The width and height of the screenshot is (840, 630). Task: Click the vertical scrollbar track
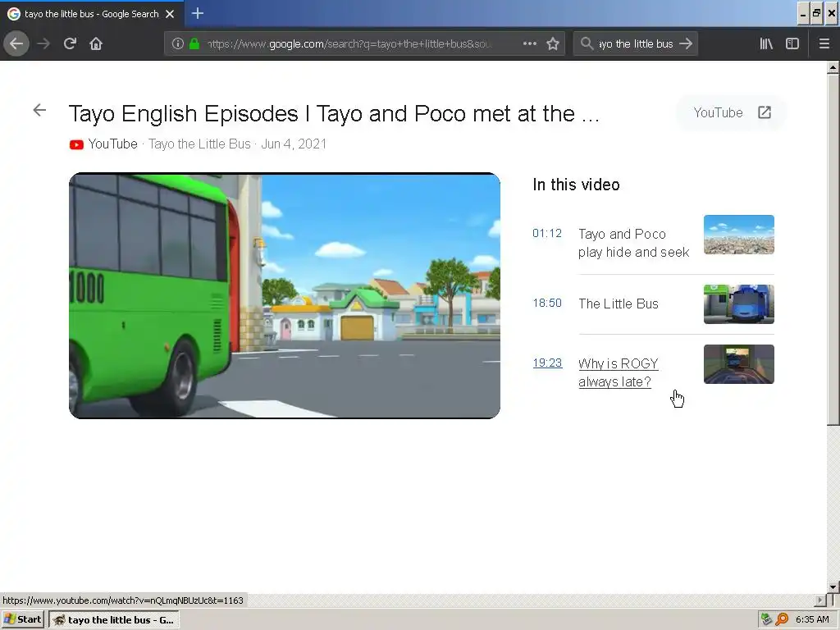tap(833, 504)
